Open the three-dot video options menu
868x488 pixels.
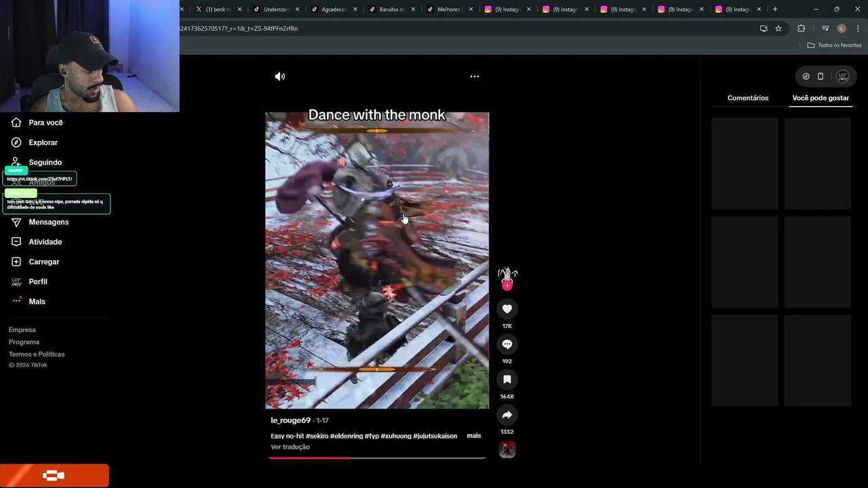(475, 77)
